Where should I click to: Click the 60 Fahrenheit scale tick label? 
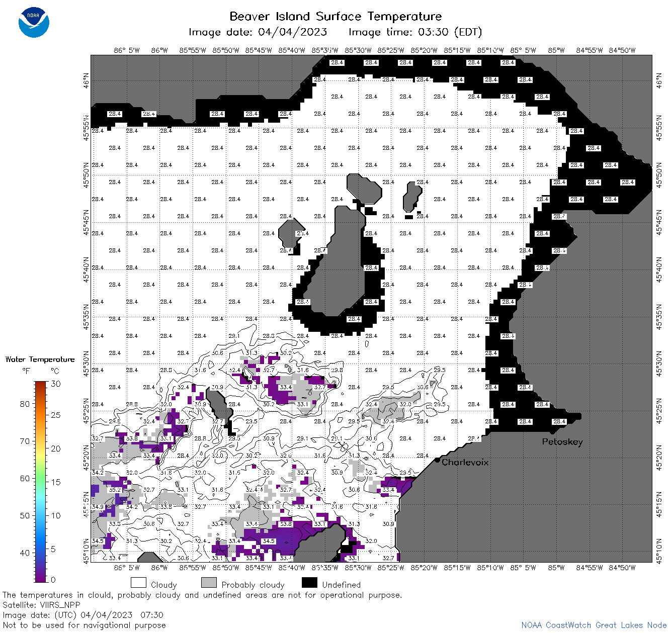[x=25, y=478]
